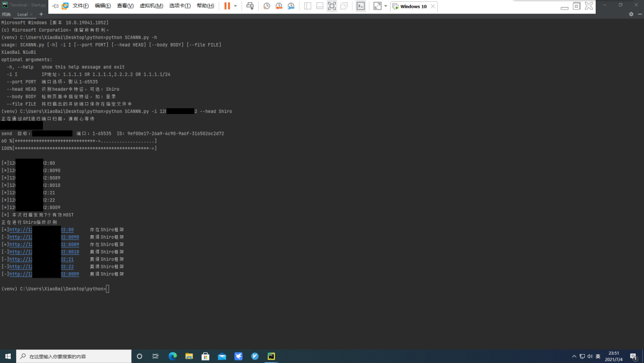Open PyCharm from the Windows taskbar
The height and width of the screenshot is (363, 644).
pos(271,356)
